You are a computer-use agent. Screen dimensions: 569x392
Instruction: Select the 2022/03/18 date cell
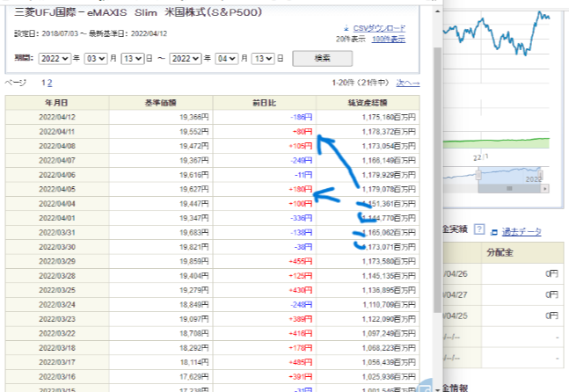click(57, 348)
